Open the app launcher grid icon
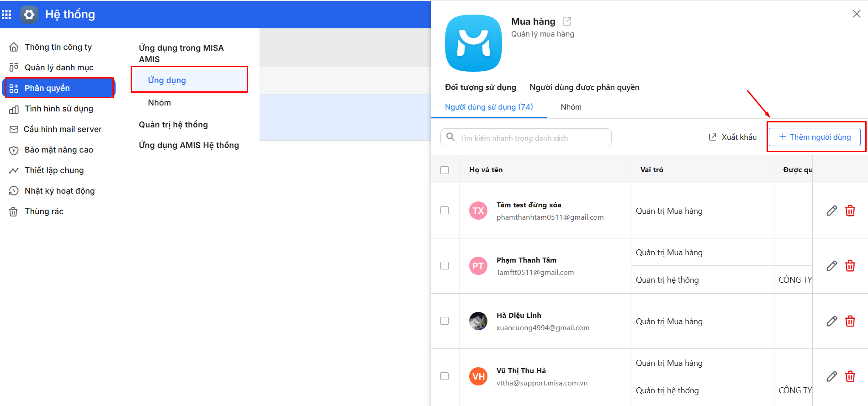Screen dimensions: 868x406 [6, 15]
